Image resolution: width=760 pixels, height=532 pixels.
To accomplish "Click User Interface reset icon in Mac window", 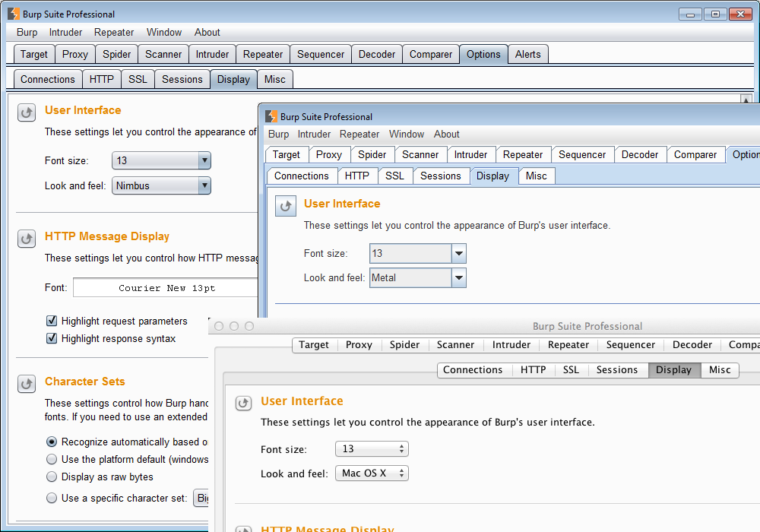I will coord(243,403).
